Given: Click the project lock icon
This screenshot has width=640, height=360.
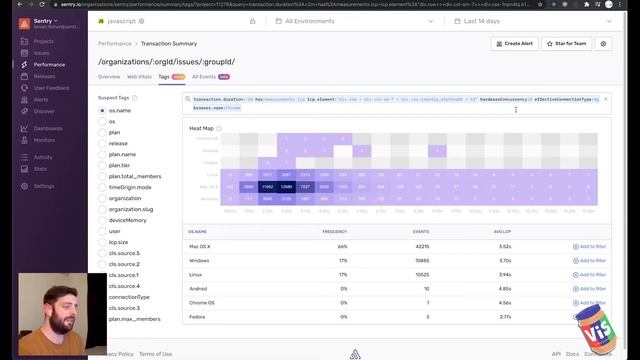Looking at the screenshot, I should coord(253,21).
